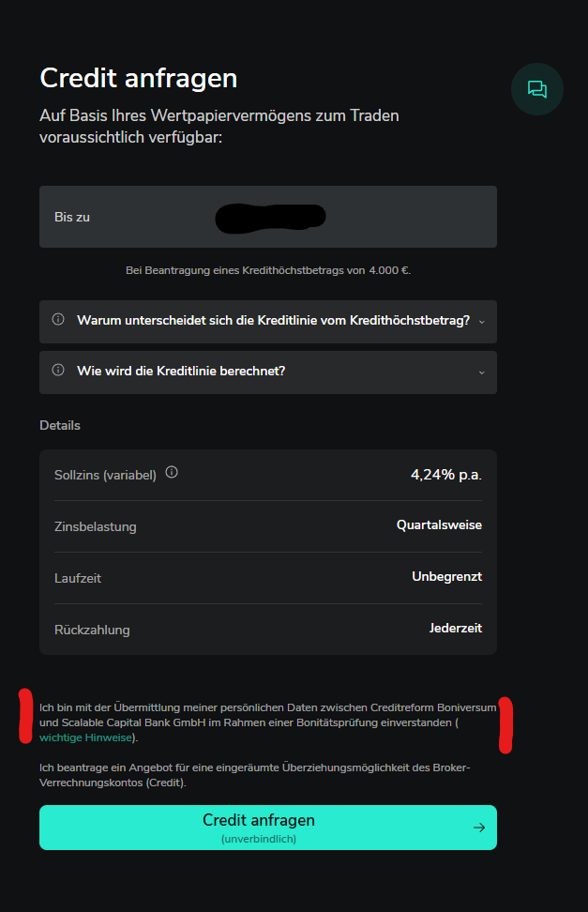588x912 pixels.
Task: Expand chevron of "Warum unterscheidet sich die Kreditlinie" row
Action: (x=481, y=322)
